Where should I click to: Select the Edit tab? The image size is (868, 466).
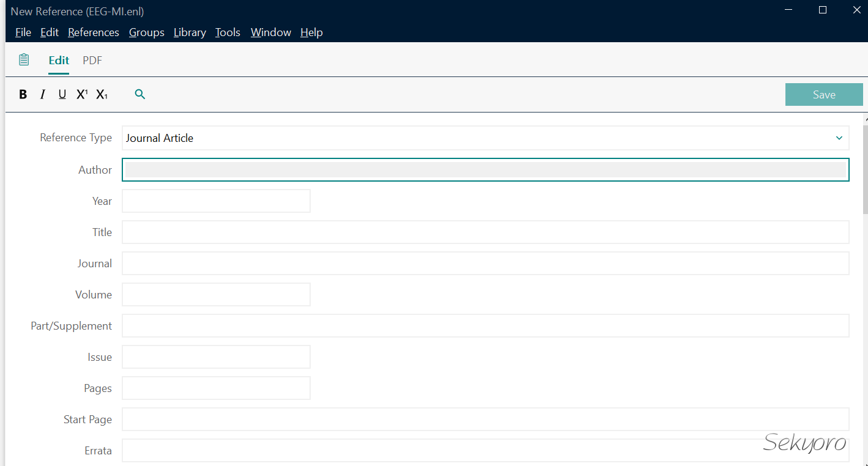click(x=59, y=61)
